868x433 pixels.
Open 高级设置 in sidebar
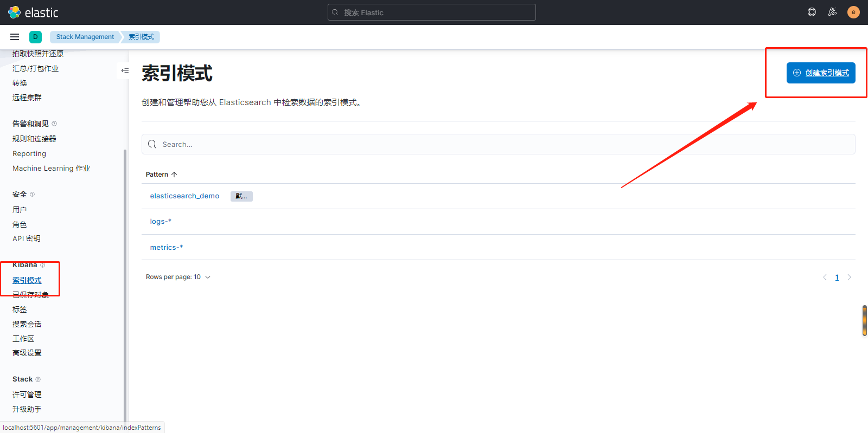(x=27, y=353)
